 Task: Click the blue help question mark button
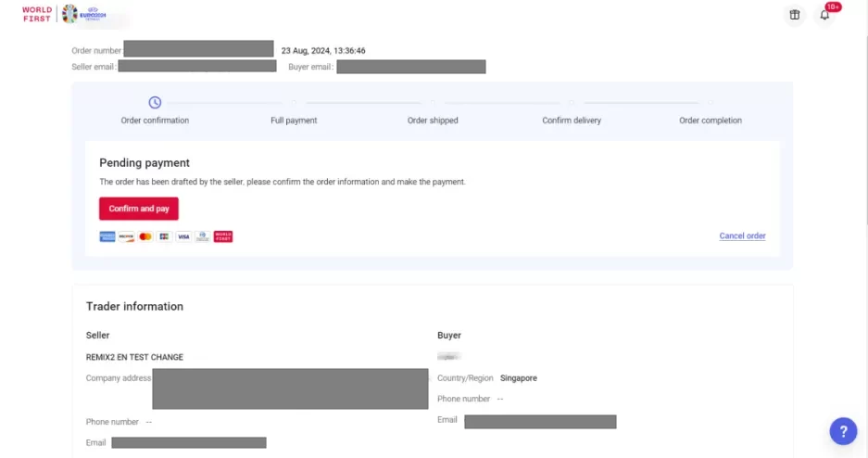pyautogui.click(x=842, y=431)
